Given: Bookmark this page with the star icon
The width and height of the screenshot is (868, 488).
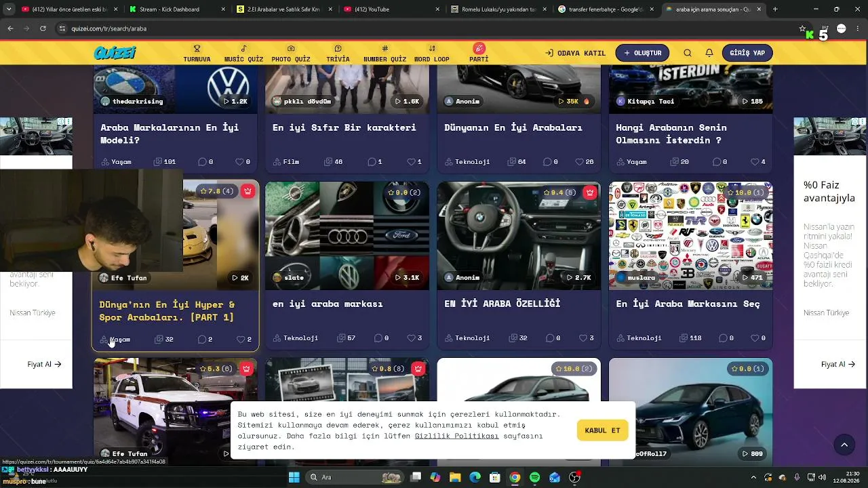Looking at the screenshot, I should (x=802, y=28).
